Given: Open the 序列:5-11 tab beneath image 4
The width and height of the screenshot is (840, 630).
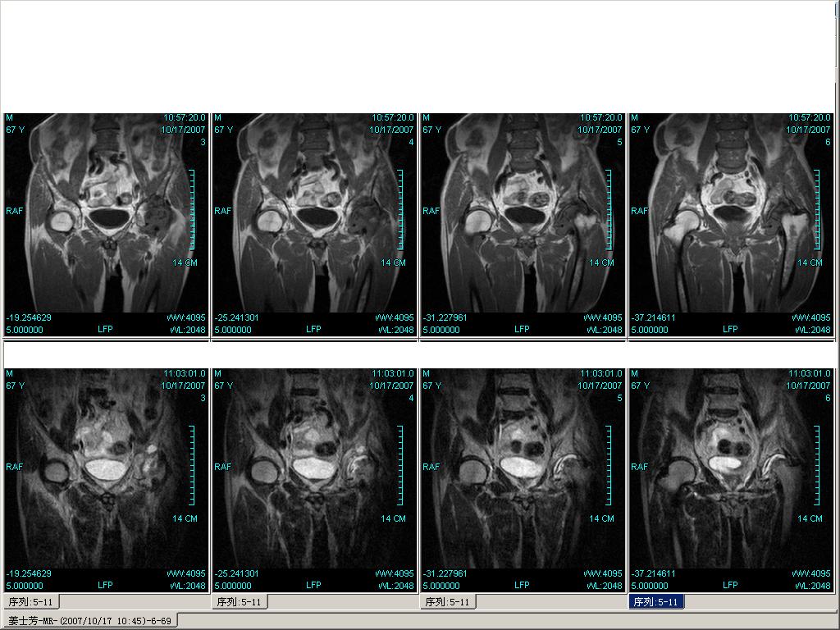Looking at the screenshot, I should [239, 601].
